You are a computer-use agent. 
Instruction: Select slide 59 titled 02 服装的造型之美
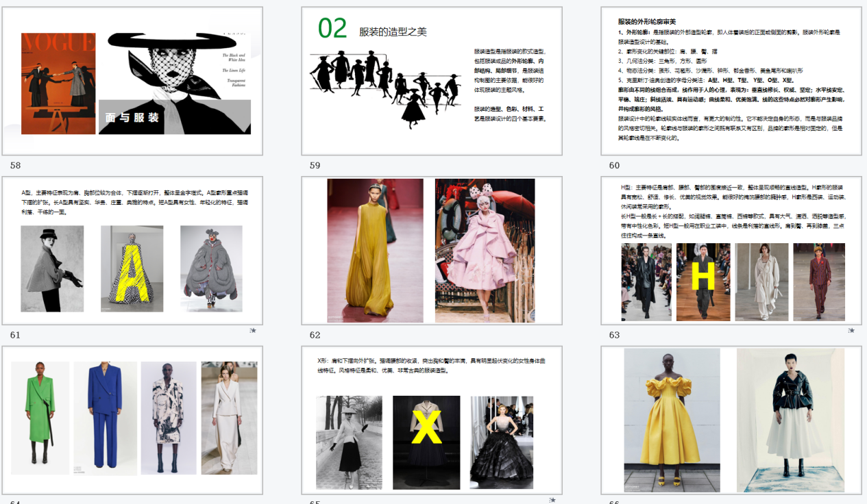coord(432,81)
